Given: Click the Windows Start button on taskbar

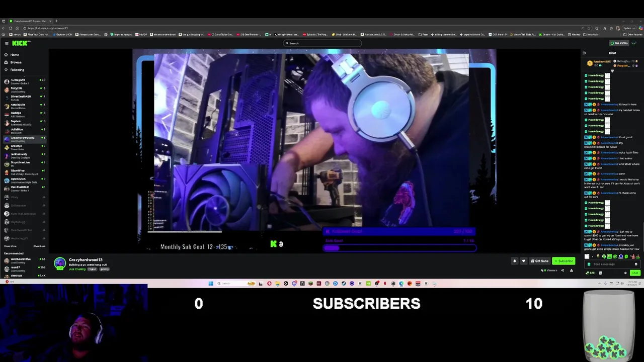Looking at the screenshot, I should pos(211,284).
